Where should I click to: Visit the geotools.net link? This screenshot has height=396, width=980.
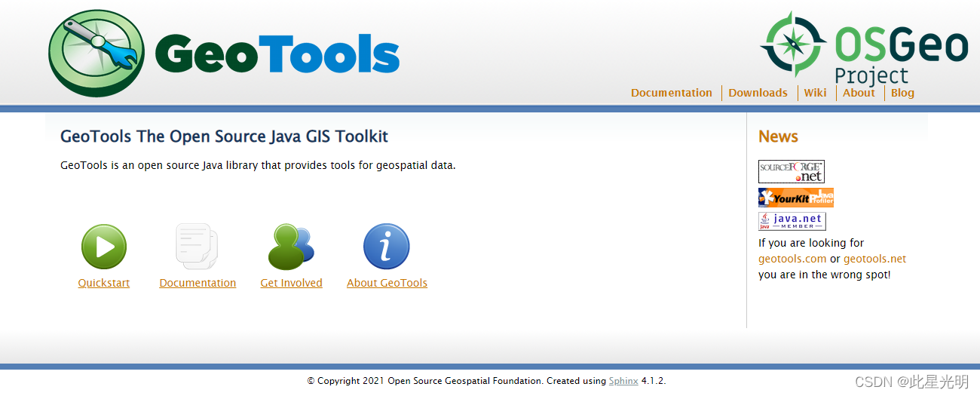coord(874,259)
